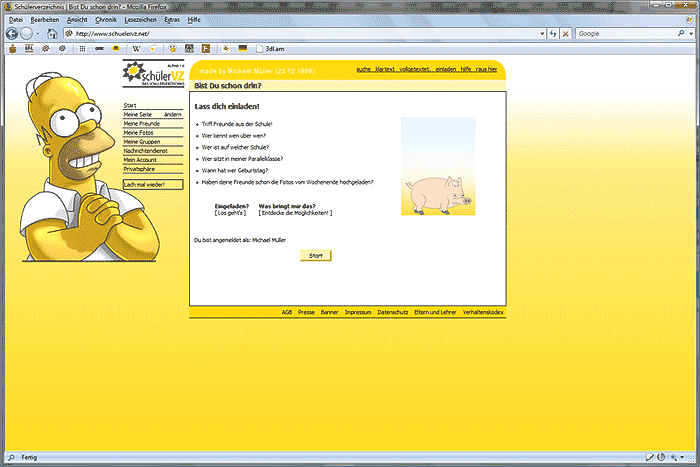Screen dimensions: 700x467
Task: Click the egg-shaped bookmark icon
Action: click(x=153, y=49)
